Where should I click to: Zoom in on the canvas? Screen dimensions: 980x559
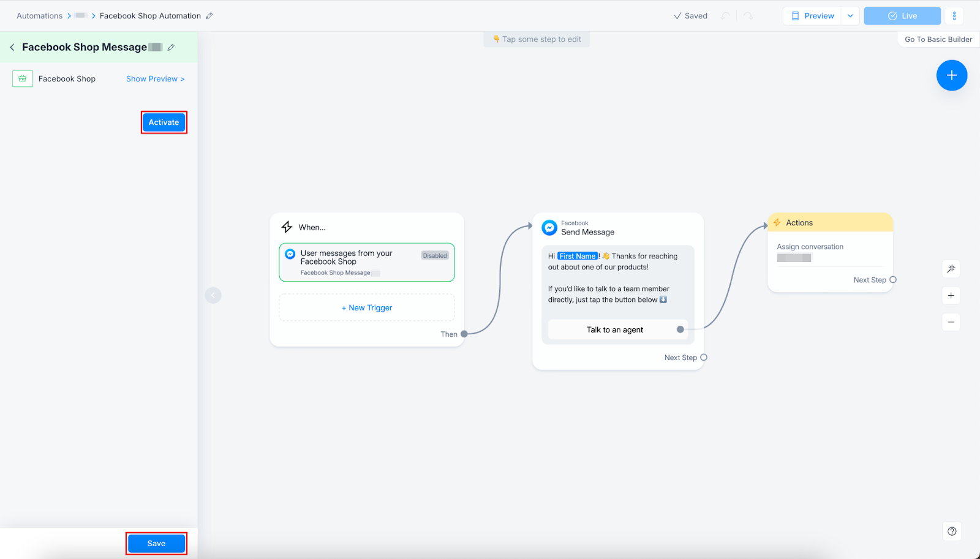[951, 296]
